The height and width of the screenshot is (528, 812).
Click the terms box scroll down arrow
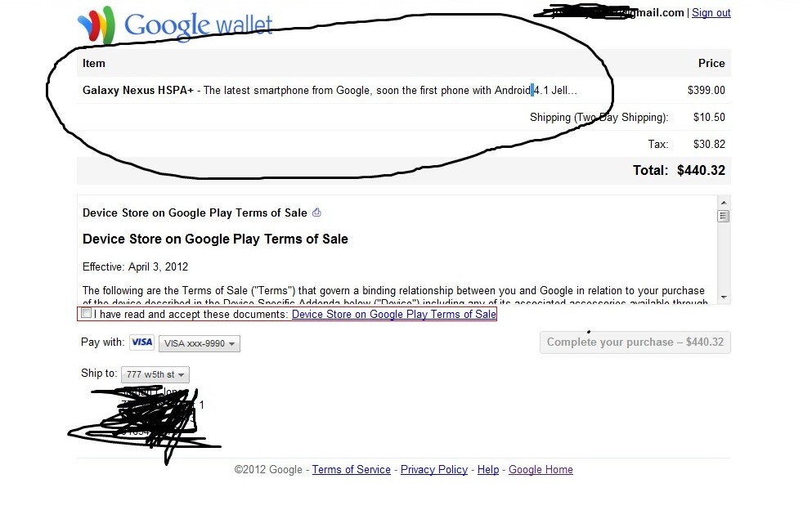724,298
